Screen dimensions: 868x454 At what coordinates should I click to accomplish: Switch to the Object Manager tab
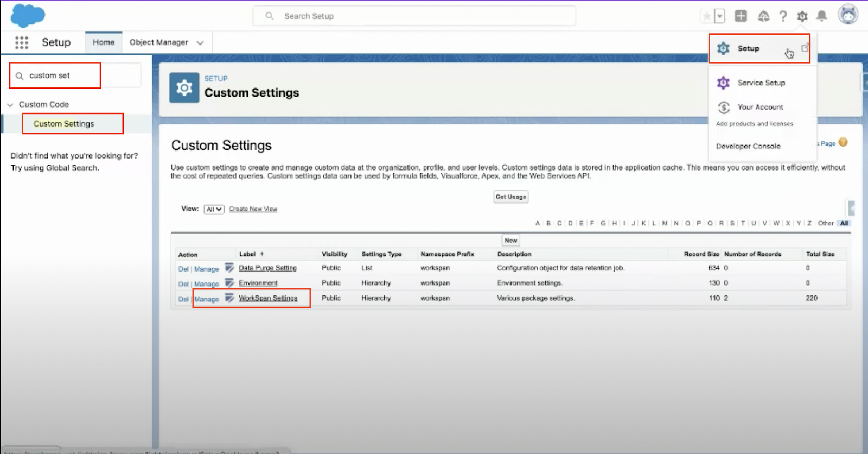[159, 42]
